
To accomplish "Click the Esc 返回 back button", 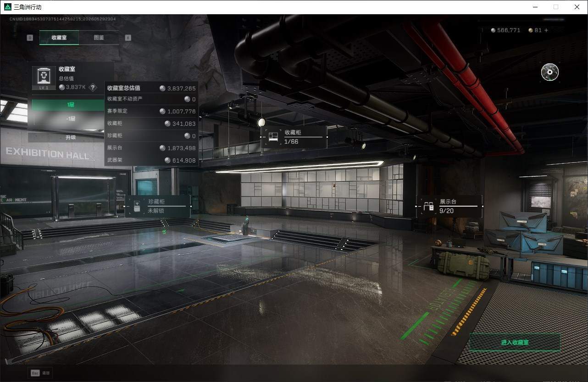I will tap(40, 373).
